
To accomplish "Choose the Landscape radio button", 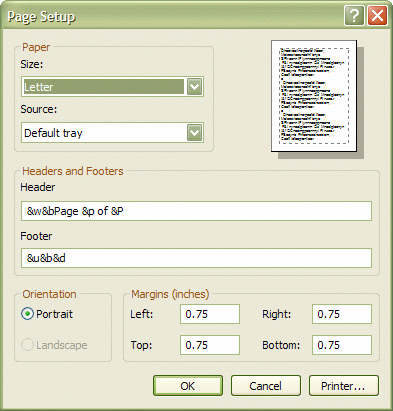I will point(27,345).
